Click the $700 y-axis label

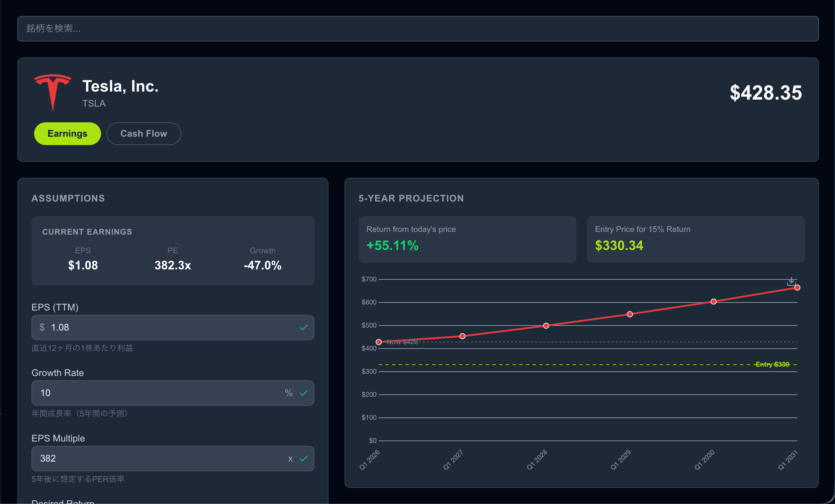coord(369,279)
